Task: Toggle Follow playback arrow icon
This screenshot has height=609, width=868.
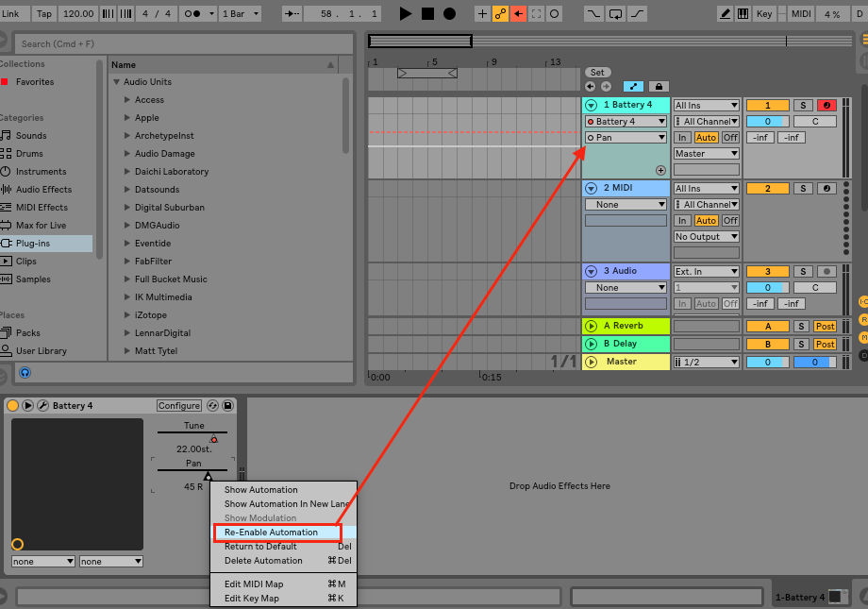Action: (x=292, y=14)
